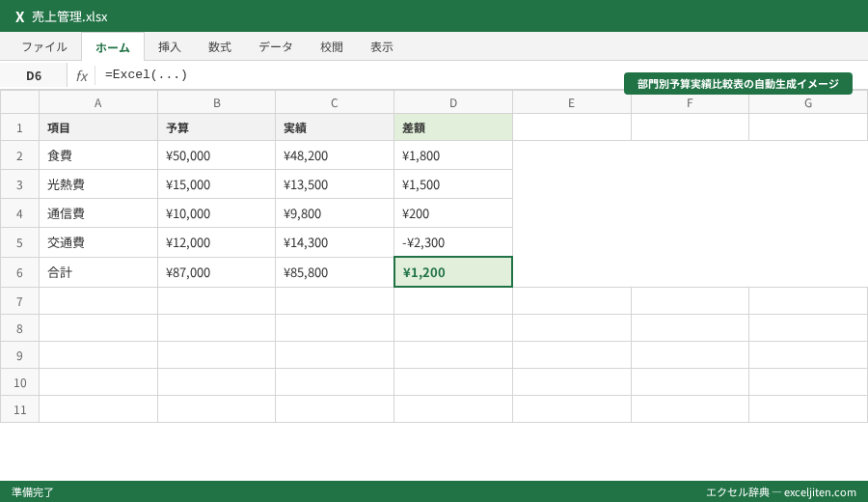Click the select-all corner of the grid
868x502 pixels.
click(20, 102)
